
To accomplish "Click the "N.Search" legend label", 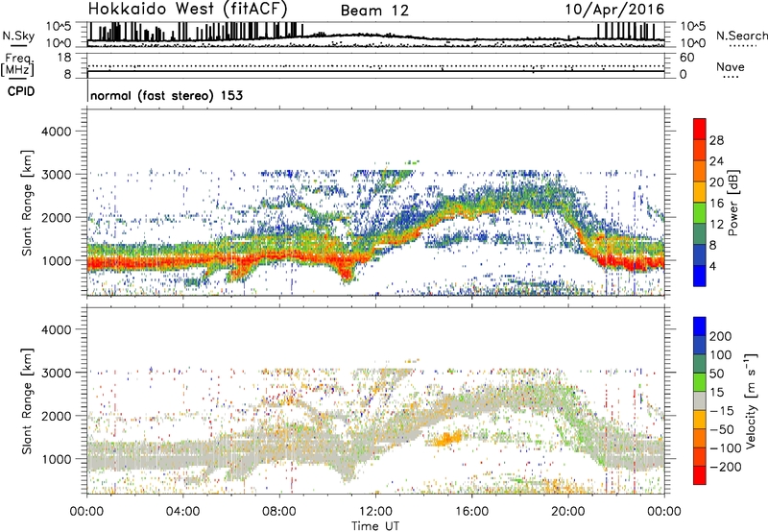I will (741, 36).
